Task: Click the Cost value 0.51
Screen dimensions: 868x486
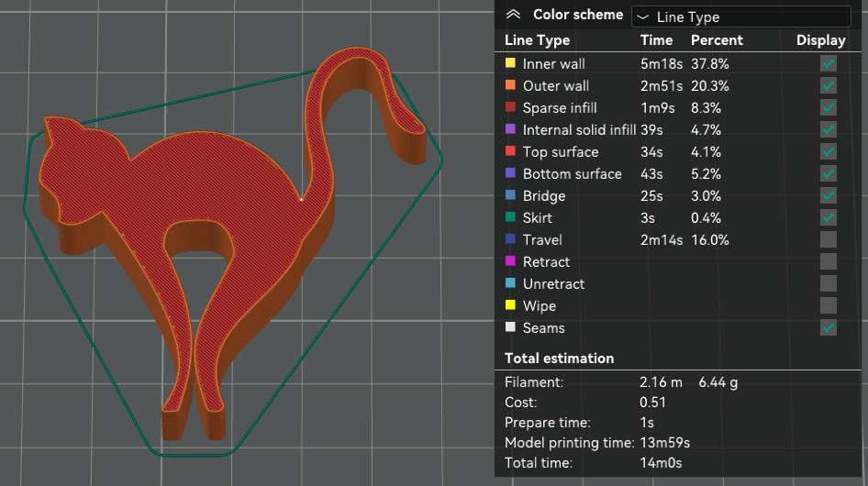Action: pyautogui.click(x=652, y=403)
